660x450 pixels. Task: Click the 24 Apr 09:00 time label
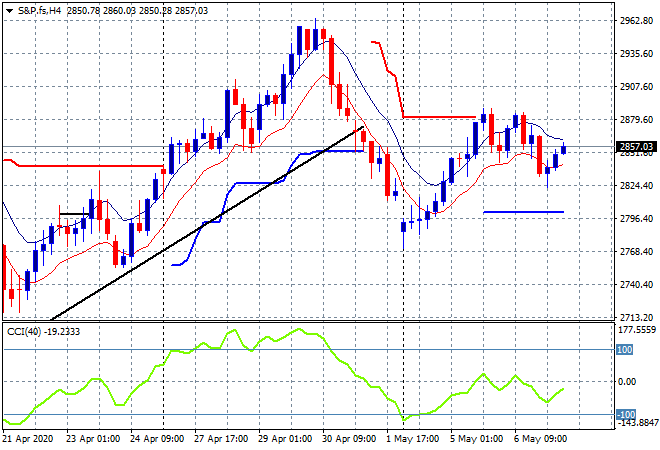click(x=157, y=439)
